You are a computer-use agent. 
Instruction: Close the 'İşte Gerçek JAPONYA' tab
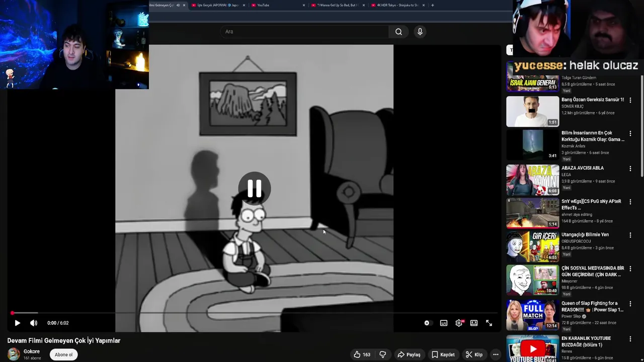pos(244,5)
